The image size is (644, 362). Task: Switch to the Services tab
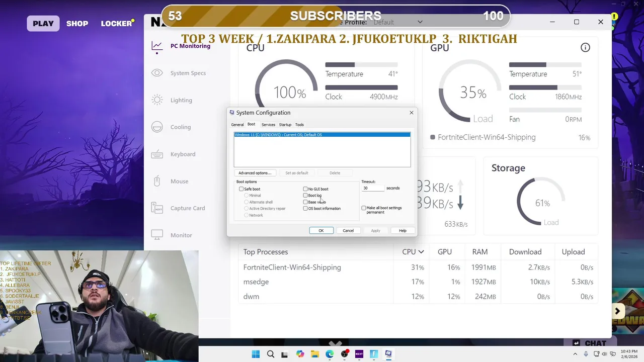point(268,125)
